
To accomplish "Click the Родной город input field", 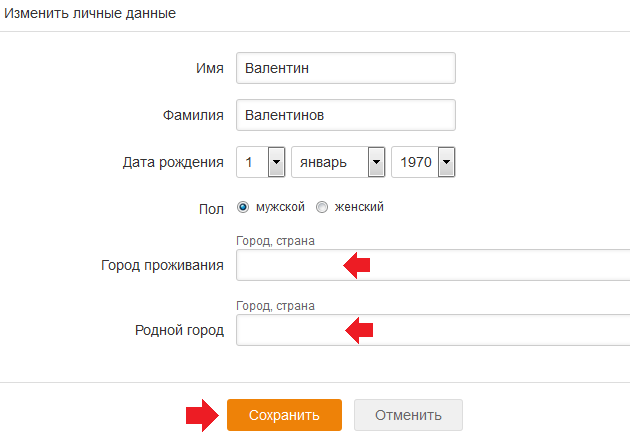I will click(433, 330).
